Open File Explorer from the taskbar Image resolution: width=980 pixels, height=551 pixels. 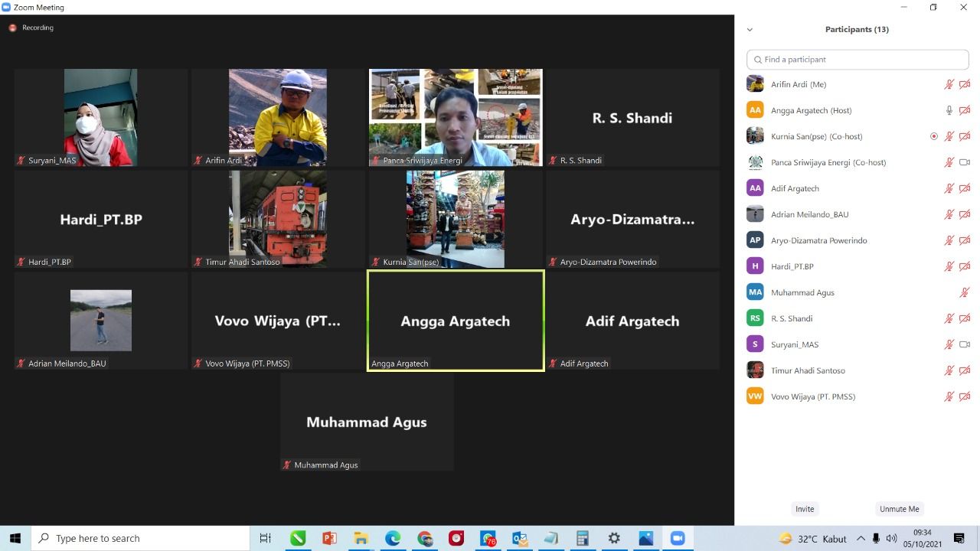pyautogui.click(x=361, y=538)
